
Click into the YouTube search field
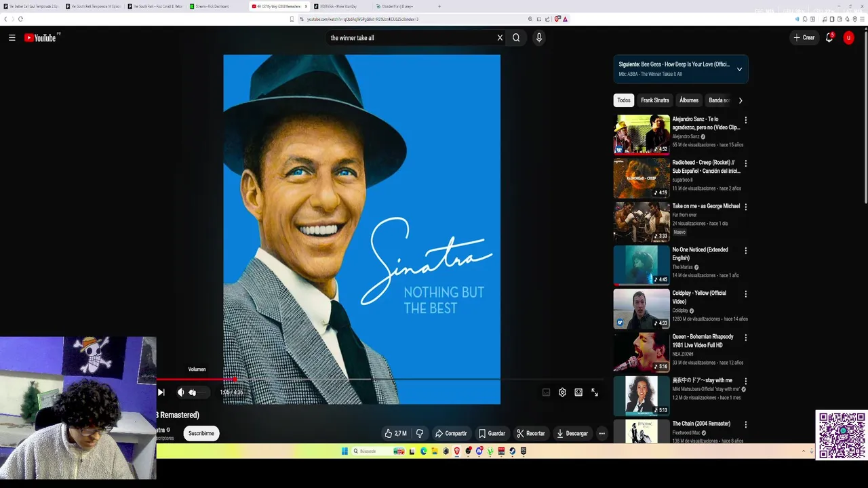coord(410,38)
